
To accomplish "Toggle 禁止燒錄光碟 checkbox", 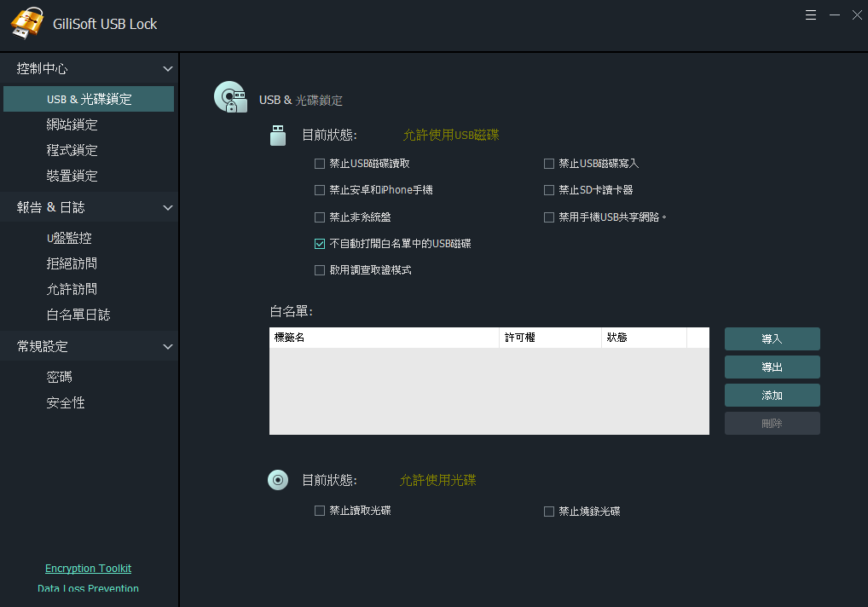I will point(549,512).
